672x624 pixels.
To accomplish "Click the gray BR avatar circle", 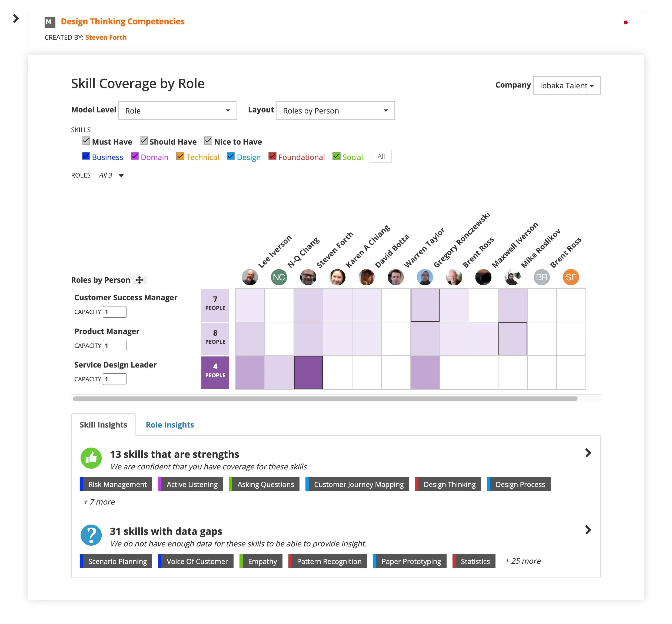I will 541,277.
